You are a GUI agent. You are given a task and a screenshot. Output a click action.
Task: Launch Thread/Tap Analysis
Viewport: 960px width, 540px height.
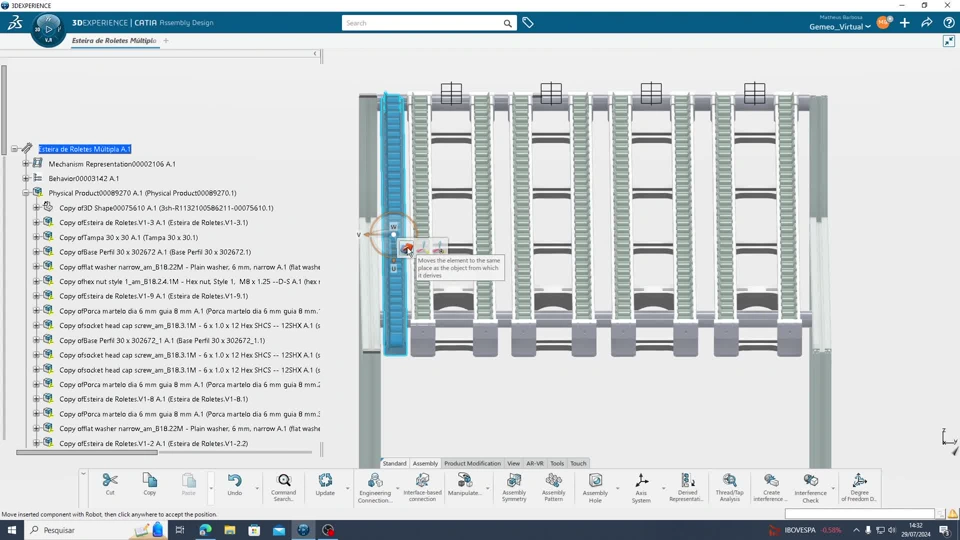(x=729, y=487)
